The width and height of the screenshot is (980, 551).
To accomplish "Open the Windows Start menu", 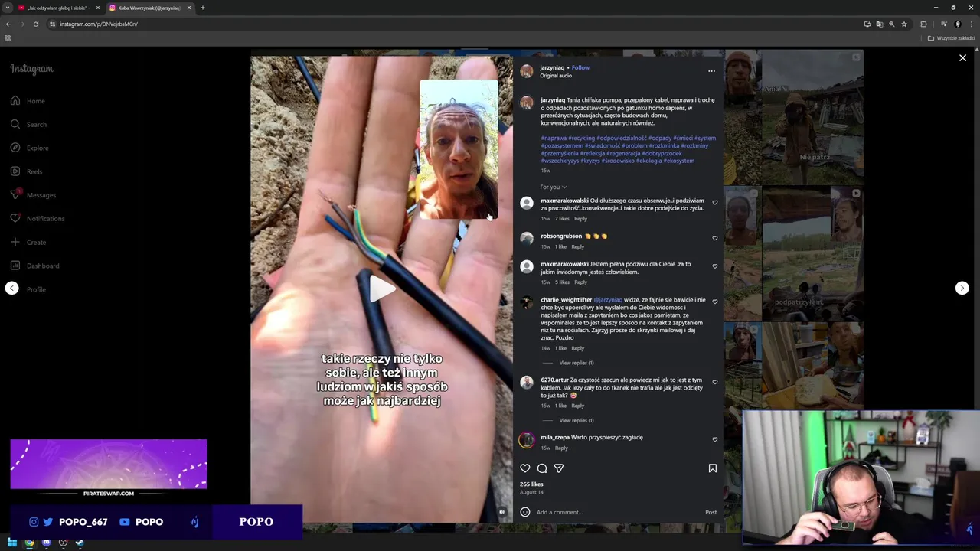I will pyautogui.click(x=12, y=543).
